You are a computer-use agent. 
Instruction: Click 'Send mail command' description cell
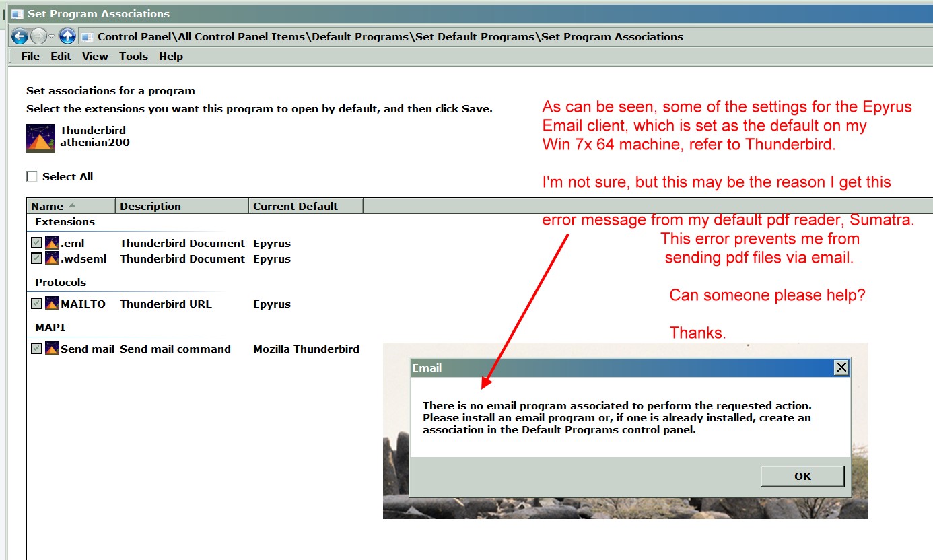[175, 349]
